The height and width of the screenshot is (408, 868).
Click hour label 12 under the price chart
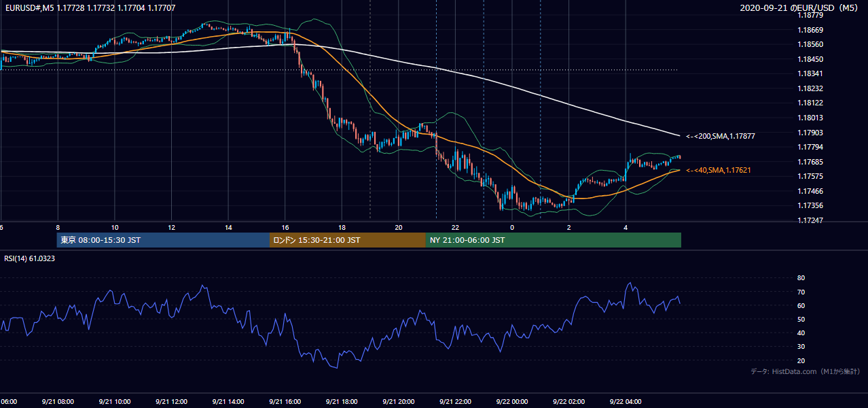pos(171,227)
